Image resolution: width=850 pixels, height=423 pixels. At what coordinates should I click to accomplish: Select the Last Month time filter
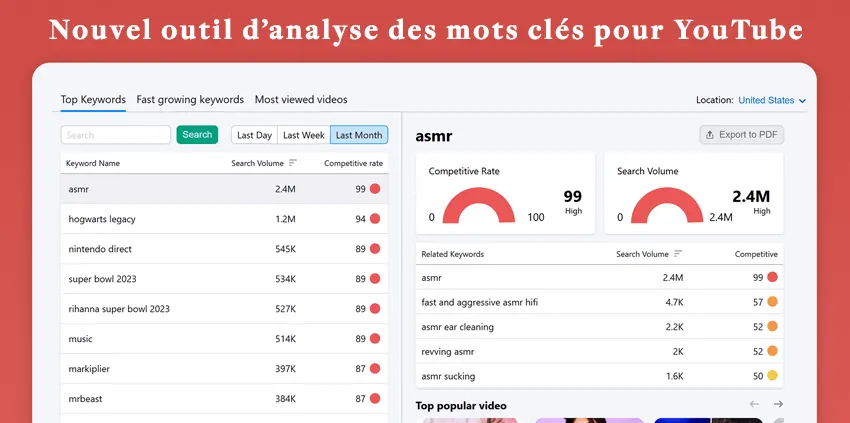coord(358,135)
